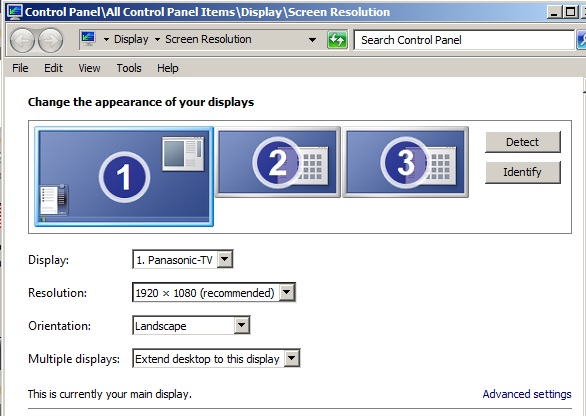This screenshot has width=586, height=416.
Task: Open the Multiple displays dropdown
Action: 216,358
